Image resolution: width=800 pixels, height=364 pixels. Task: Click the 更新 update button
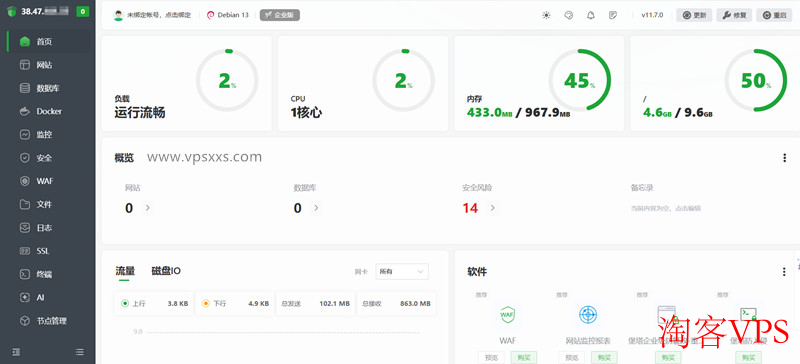[694, 15]
